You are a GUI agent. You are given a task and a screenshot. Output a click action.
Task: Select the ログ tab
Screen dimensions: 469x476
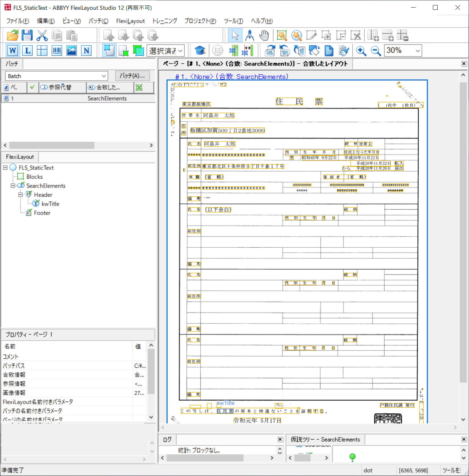click(x=168, y=439)
